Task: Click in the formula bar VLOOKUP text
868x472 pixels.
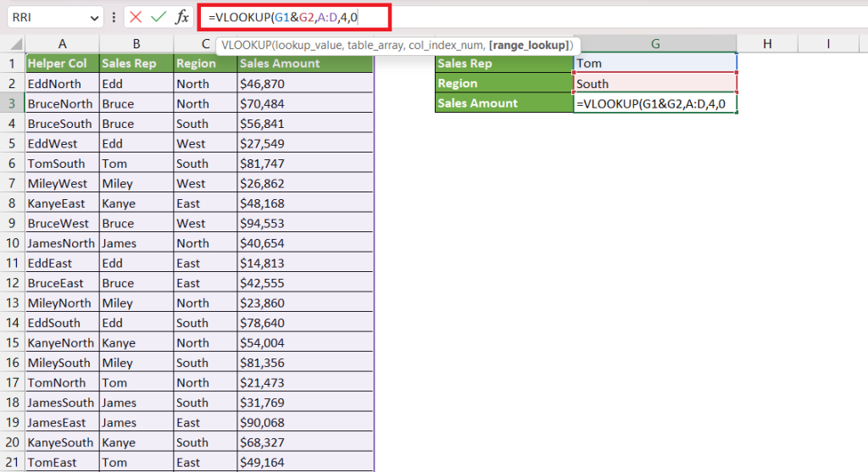Action: (280, 17)
